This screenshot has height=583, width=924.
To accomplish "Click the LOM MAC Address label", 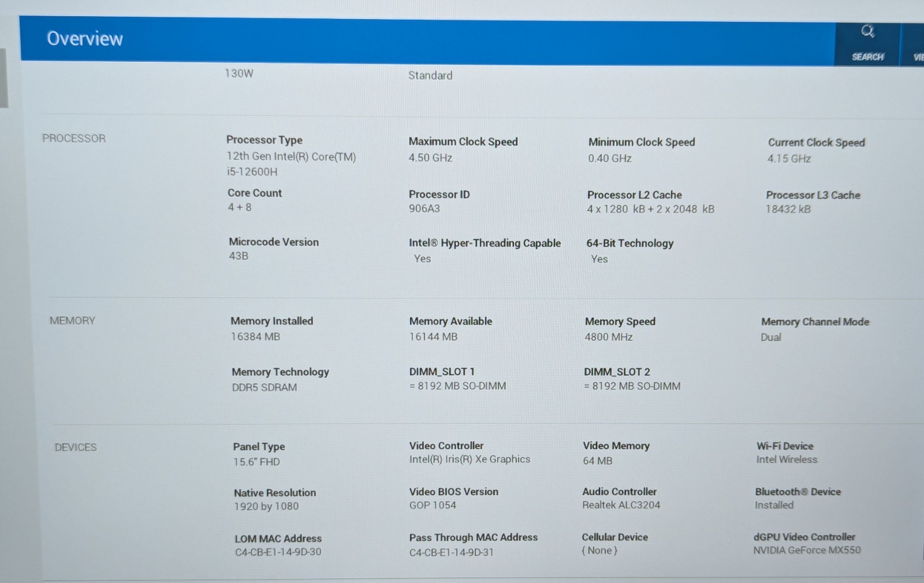I will 278,539.
